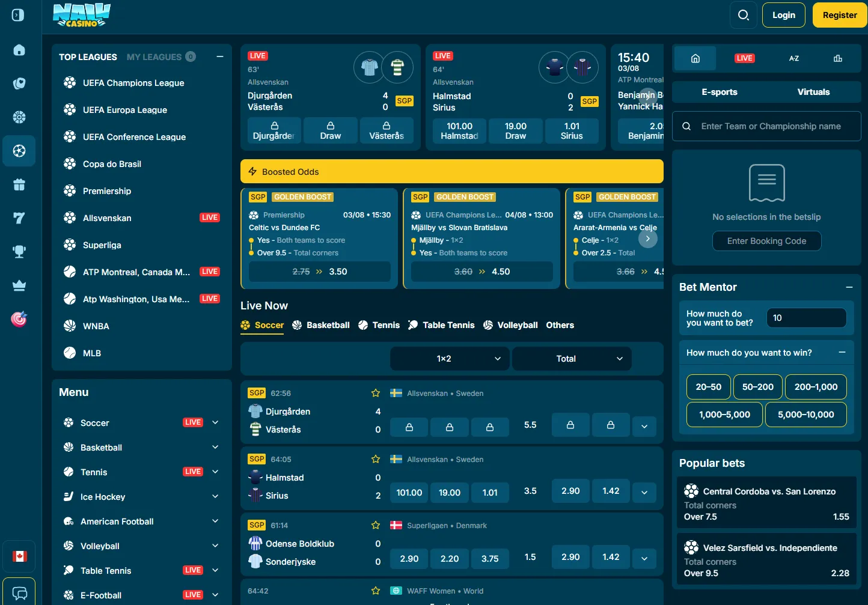Open the gift promotions icon in sidebar
The height and width of the screenshot is (605, 868).
[x=19, y=184]
